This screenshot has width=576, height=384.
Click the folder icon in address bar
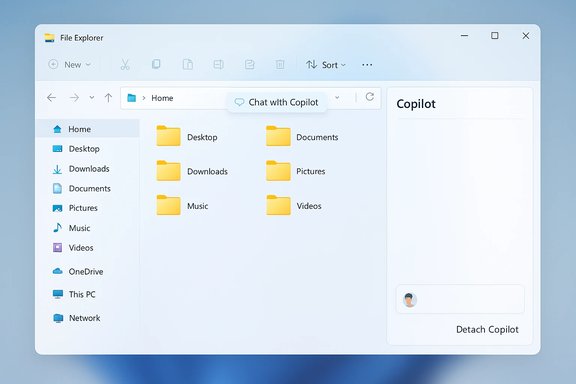pos(132,98)
